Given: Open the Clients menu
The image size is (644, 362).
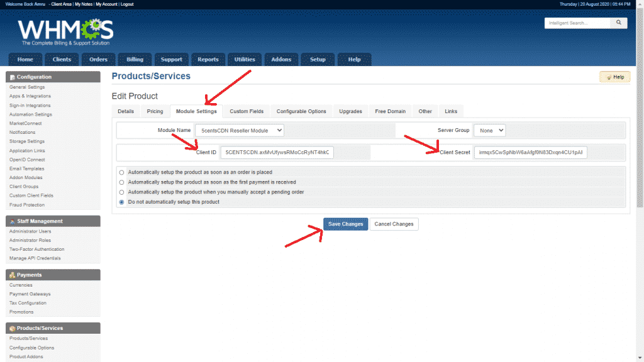Looking at the screenshot, I should (x=62, y=60).
